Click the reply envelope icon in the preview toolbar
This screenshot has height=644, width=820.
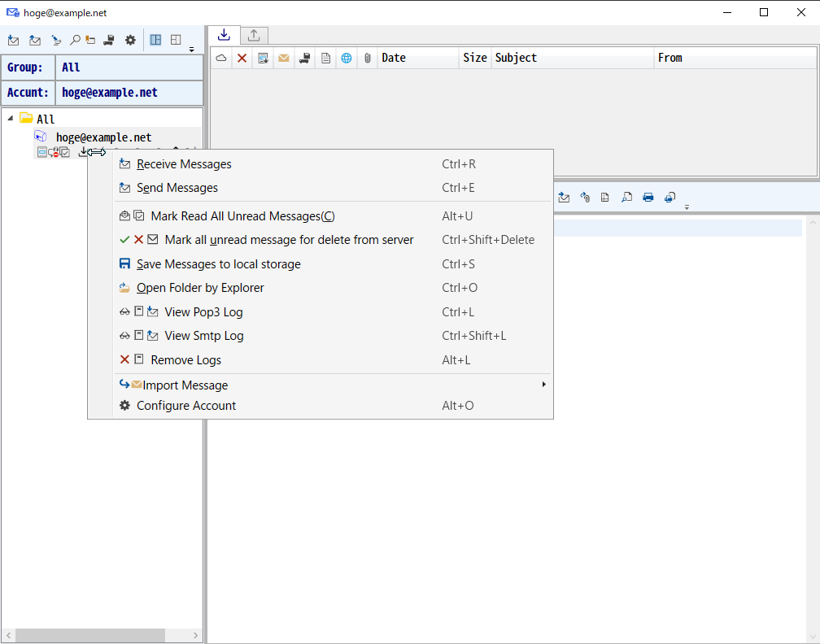[564, 197]
